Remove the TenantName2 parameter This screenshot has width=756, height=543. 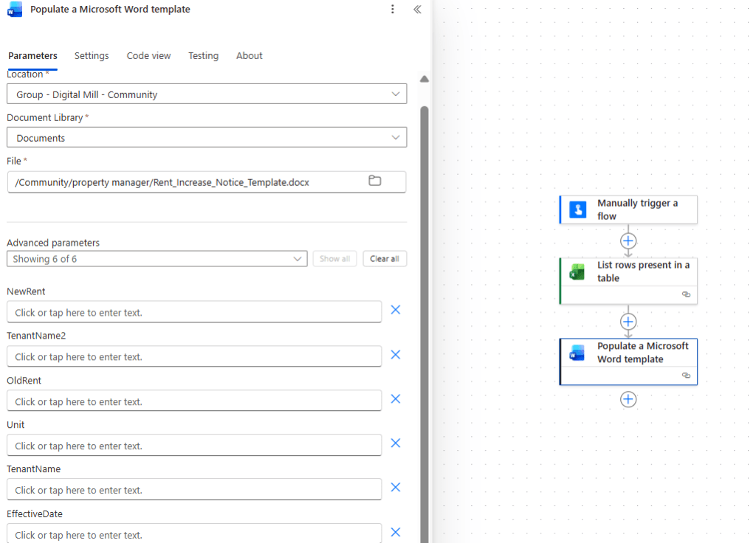pos(396,355)
